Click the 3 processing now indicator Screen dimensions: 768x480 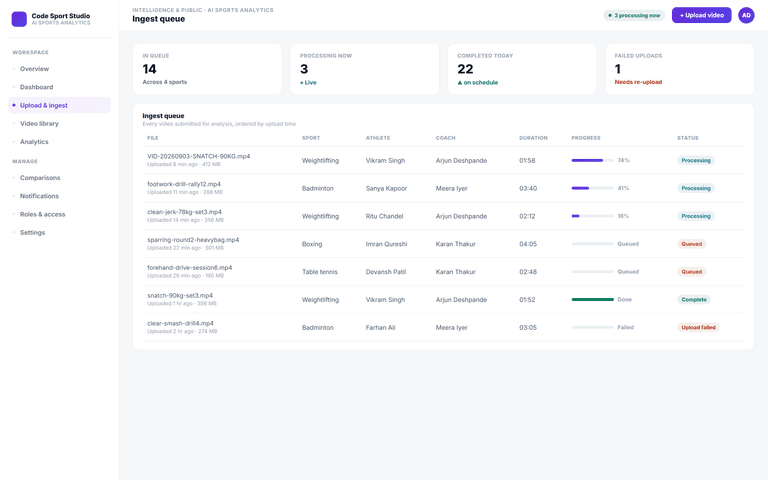(634, 15)
